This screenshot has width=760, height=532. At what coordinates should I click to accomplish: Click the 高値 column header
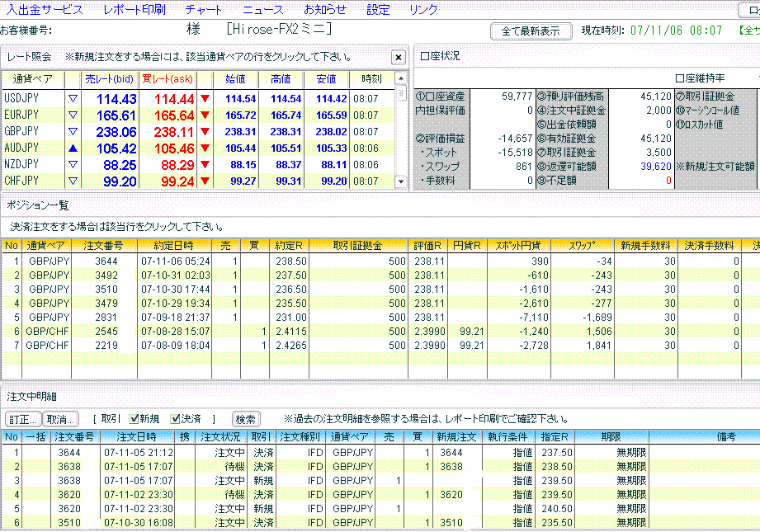coord(281,79)
